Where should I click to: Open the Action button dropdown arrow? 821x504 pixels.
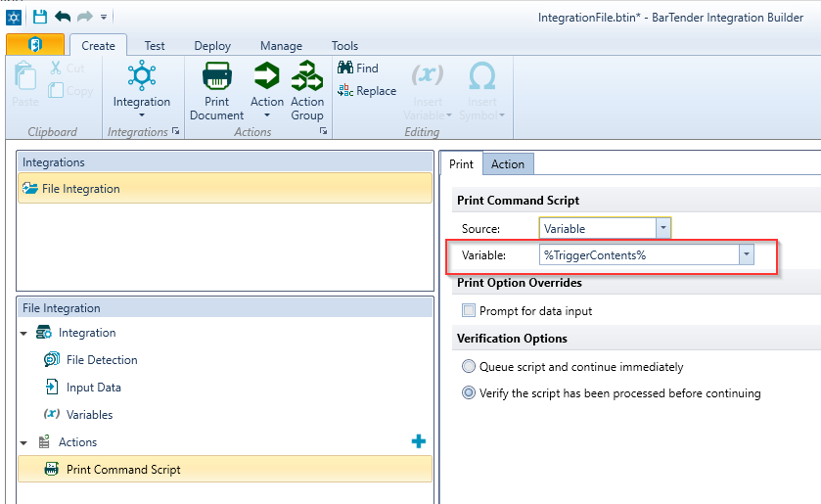[x=267, y=115]
